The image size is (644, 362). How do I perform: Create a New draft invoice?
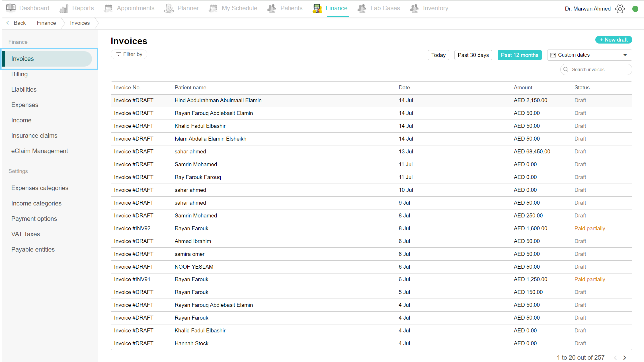[x=614, y=40]
